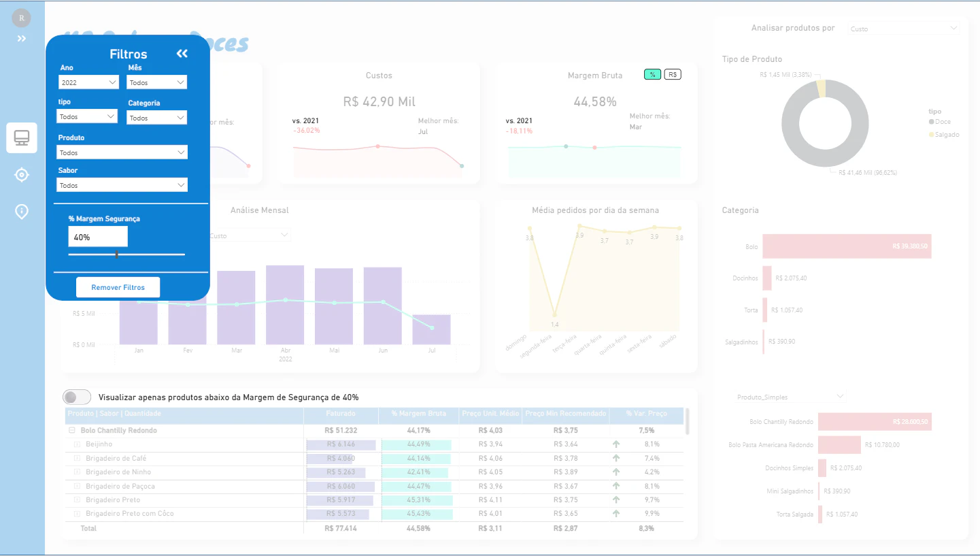Sort by Preço Min Recomendado header

(565, 414)
